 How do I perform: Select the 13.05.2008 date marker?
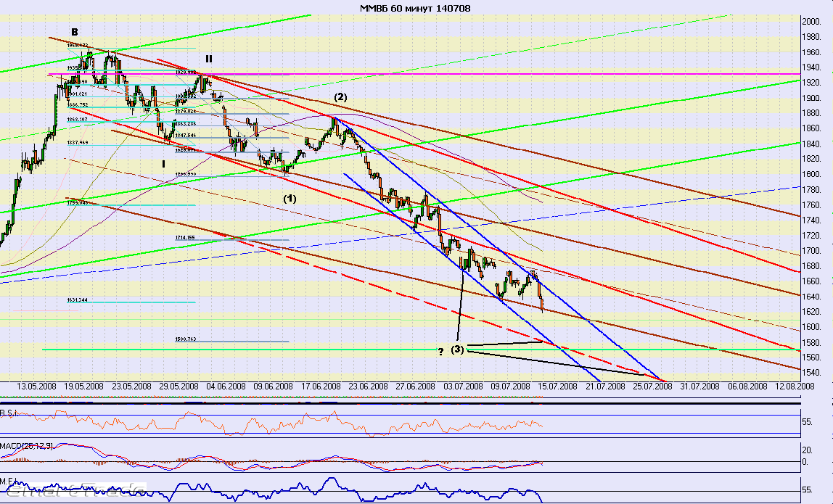37,387
